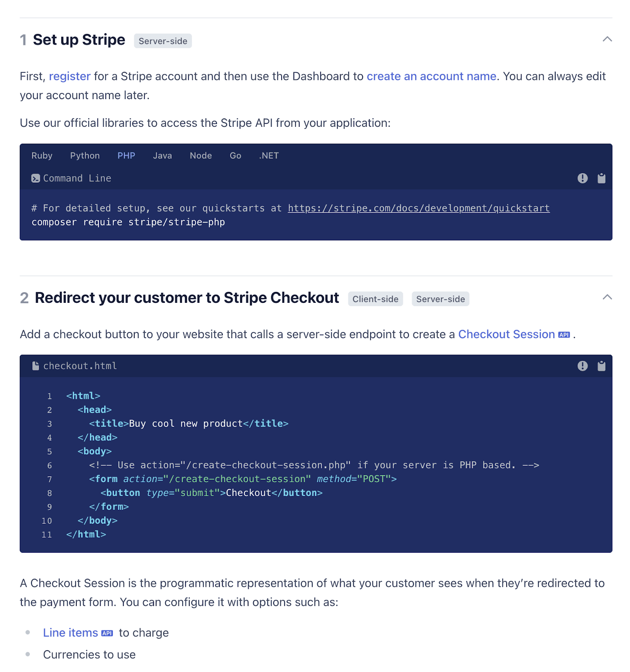Follow the create an account name link

[431, 76]
